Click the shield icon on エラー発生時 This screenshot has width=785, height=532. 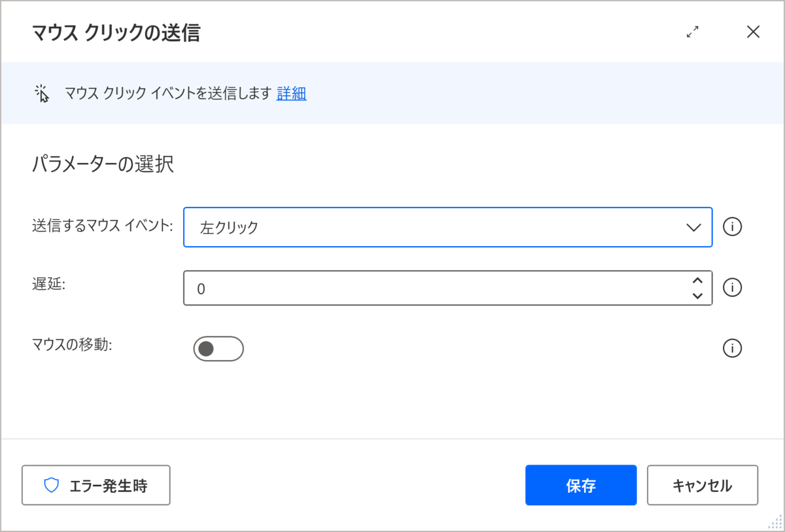[x=52, y=485]
